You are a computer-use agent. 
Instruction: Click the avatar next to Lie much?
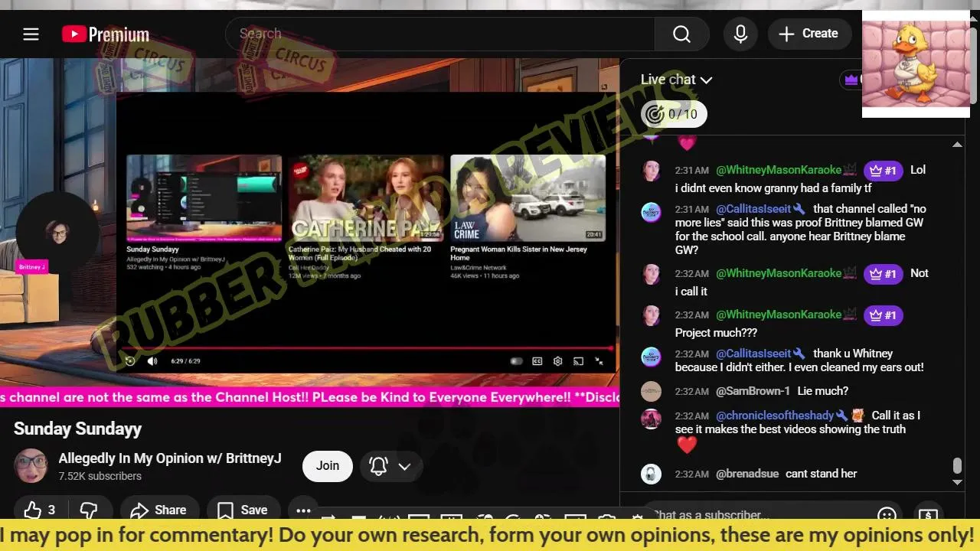click(651, 391)
